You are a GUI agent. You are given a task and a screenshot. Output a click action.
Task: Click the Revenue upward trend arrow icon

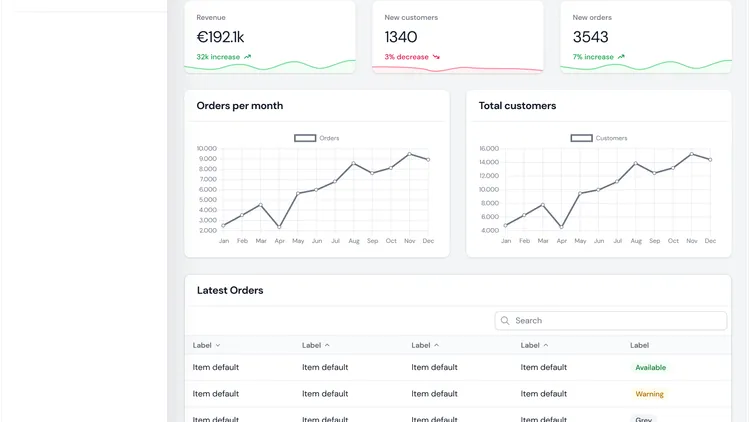(248, 57)
